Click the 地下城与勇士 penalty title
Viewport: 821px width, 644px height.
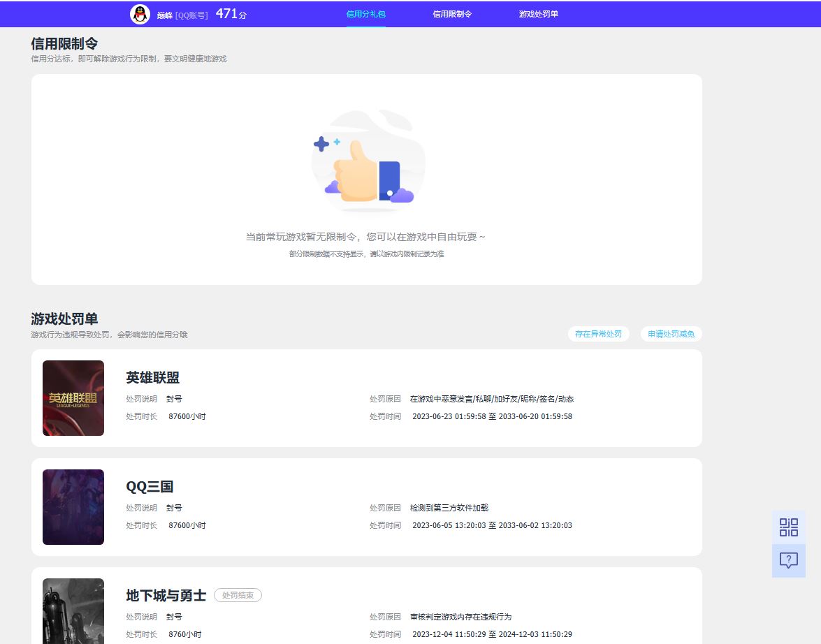click(166, 596)
